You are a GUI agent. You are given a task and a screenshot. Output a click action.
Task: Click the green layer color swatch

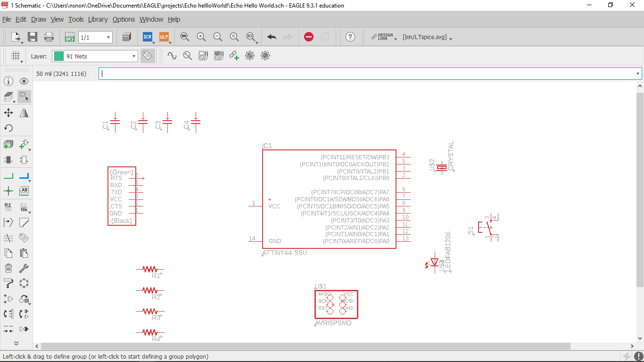click(x=59, y=56)
